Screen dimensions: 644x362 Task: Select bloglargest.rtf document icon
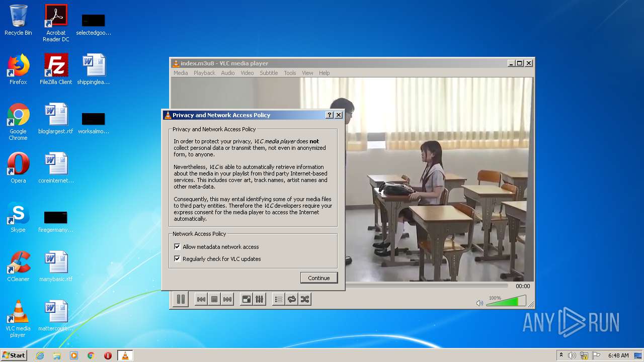(56, 119)
